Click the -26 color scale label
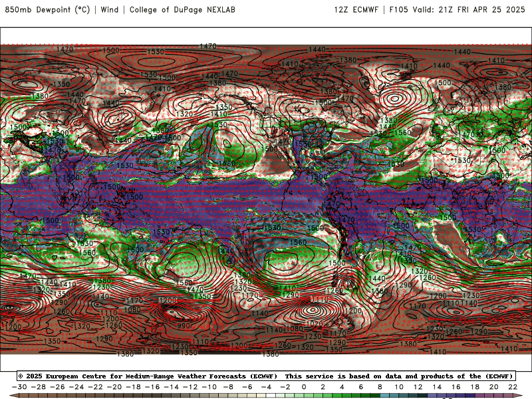This screenshot has width=532, height=399. point(57,387)
